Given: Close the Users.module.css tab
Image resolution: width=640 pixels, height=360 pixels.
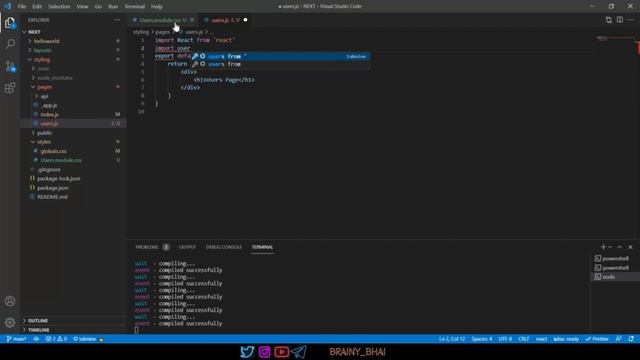Looking at the screenshot, I should pos(192,20).
